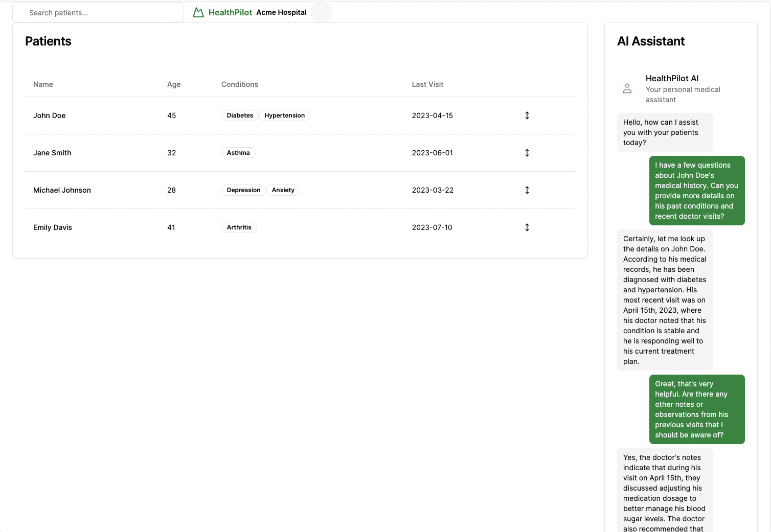Sort by the Last Visit column header
771x532 pixels.
pos(427,84)
